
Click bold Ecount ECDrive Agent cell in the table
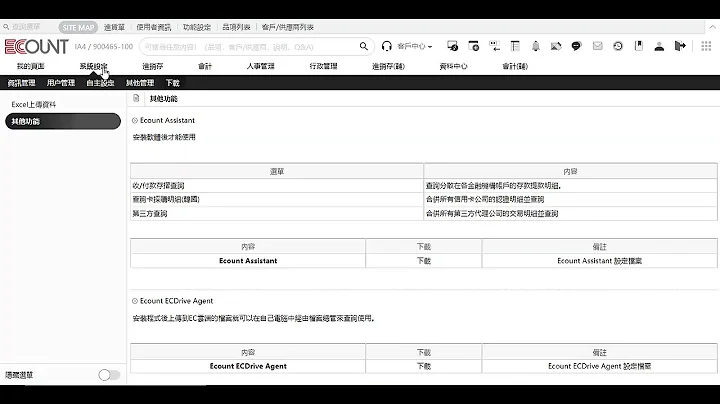248,366
